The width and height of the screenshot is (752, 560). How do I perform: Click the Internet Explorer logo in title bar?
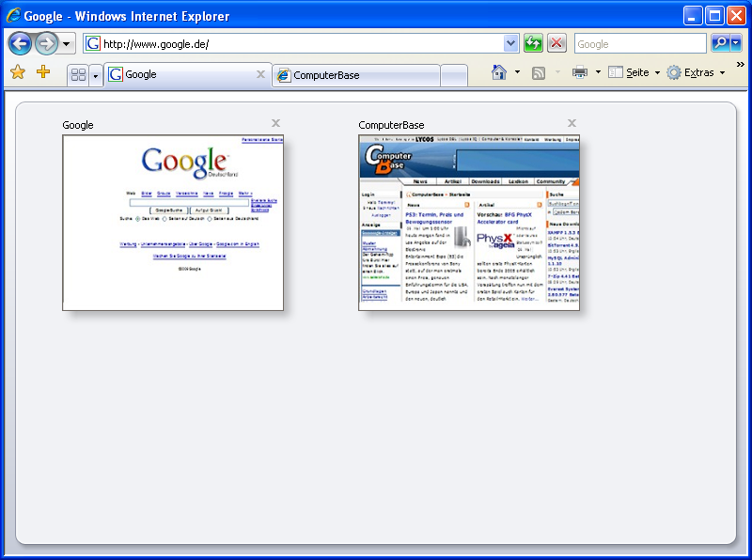pyautogui.click(x=13, y=16)
